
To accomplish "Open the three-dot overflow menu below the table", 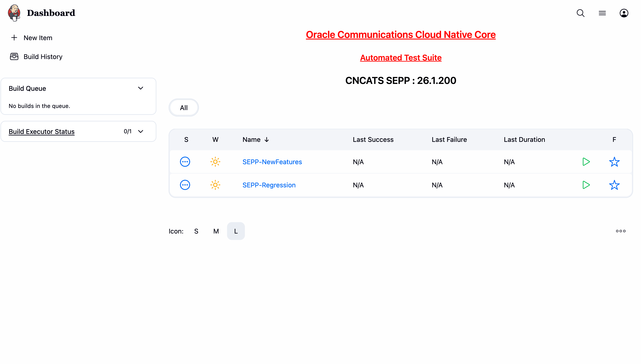I will [x=621, y=231].
